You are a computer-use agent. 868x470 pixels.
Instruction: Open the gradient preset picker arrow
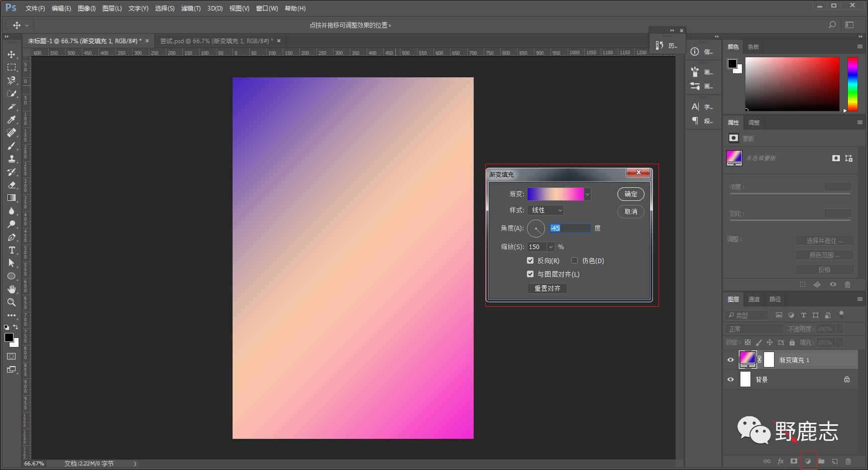587,194
